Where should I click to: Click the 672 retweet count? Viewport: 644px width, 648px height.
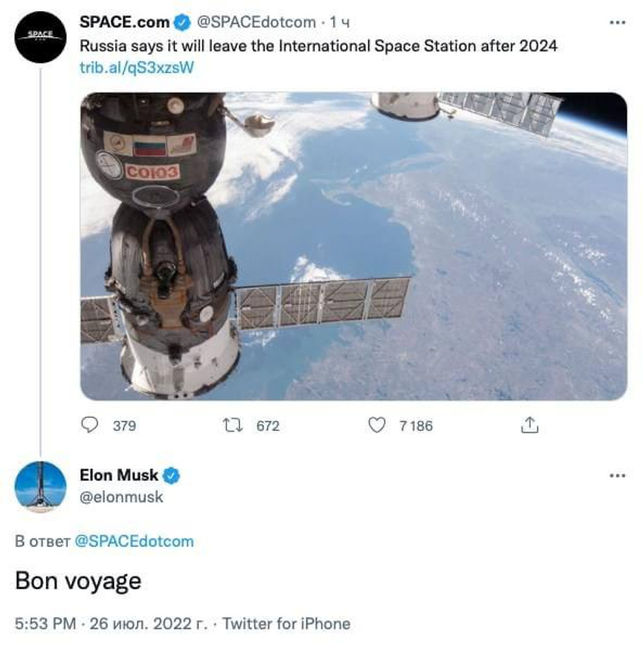pyautogui.click(x=267, y=426)
